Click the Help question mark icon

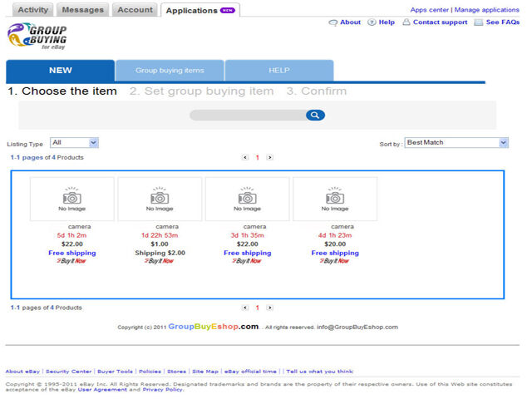coord(372,22)
